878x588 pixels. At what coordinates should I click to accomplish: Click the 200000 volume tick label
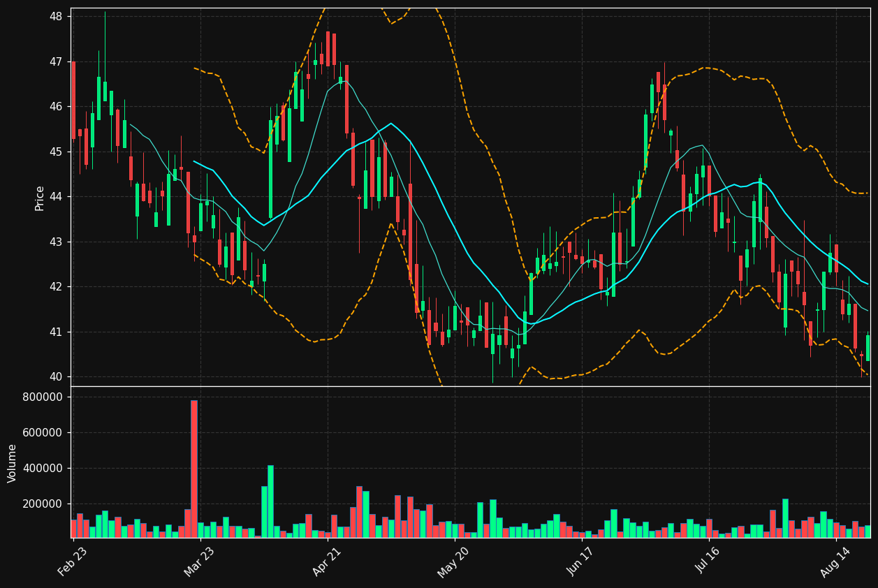pos(43,504)
